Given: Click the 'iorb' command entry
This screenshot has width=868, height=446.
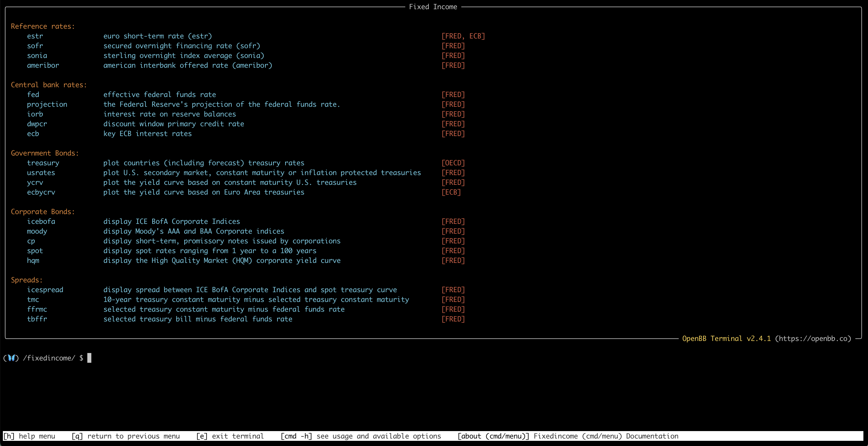Looking at the screenshot, I should (35, 114).
